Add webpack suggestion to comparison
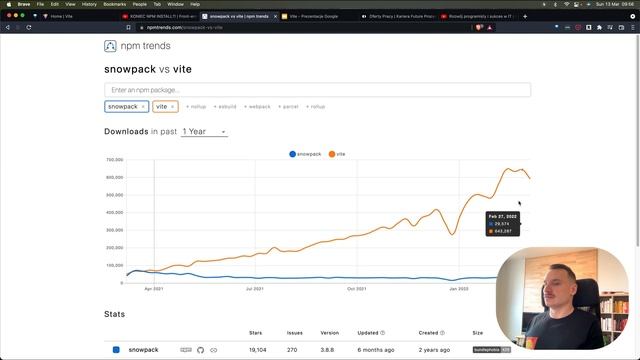This screenshot has height=360, width=640. pos(257,107)
